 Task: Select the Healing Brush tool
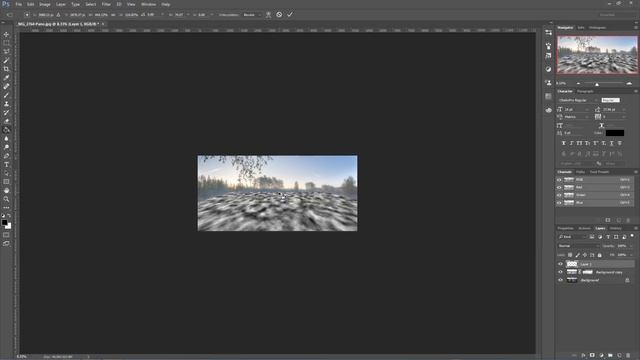pos(6,87)
